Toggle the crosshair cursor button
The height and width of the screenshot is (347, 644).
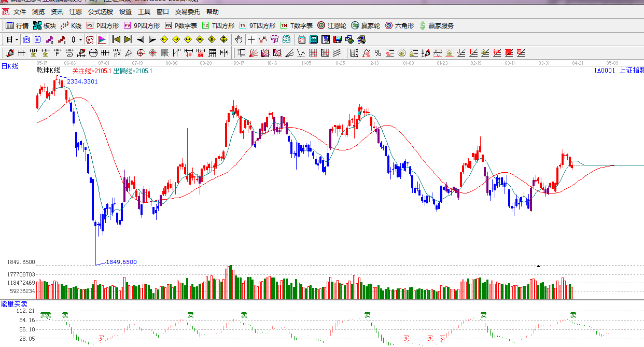click(x=251, y=39)
